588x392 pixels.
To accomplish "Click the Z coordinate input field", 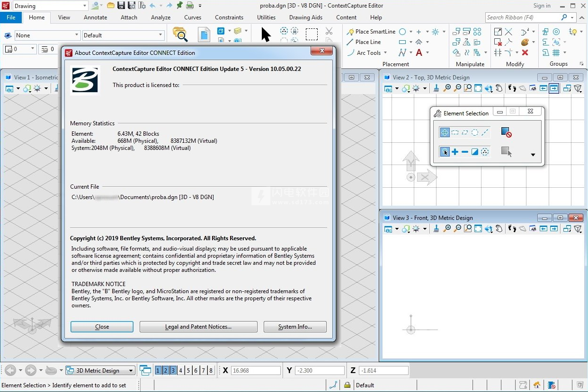I will point(383,371).
